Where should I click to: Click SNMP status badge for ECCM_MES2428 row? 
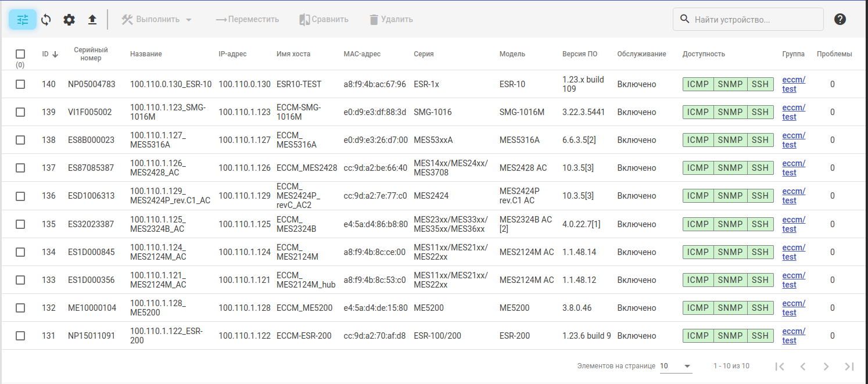[x=730, y=168]
